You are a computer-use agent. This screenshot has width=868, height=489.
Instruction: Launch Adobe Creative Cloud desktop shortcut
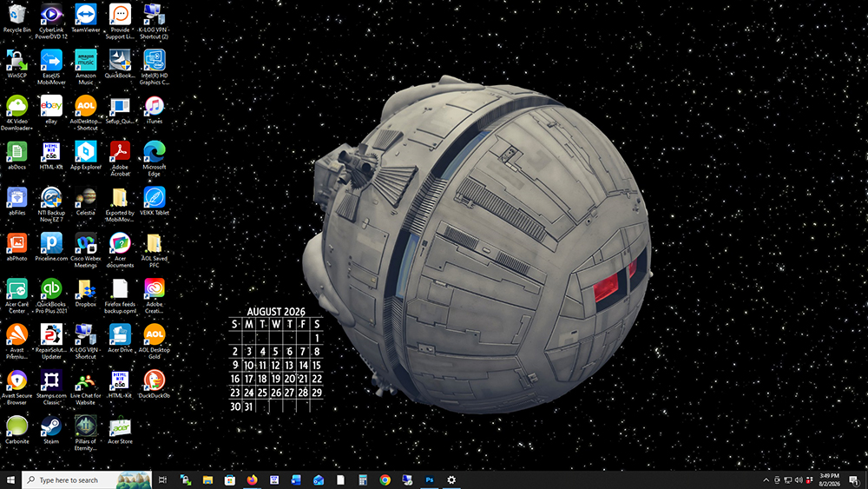click(154, 295)
